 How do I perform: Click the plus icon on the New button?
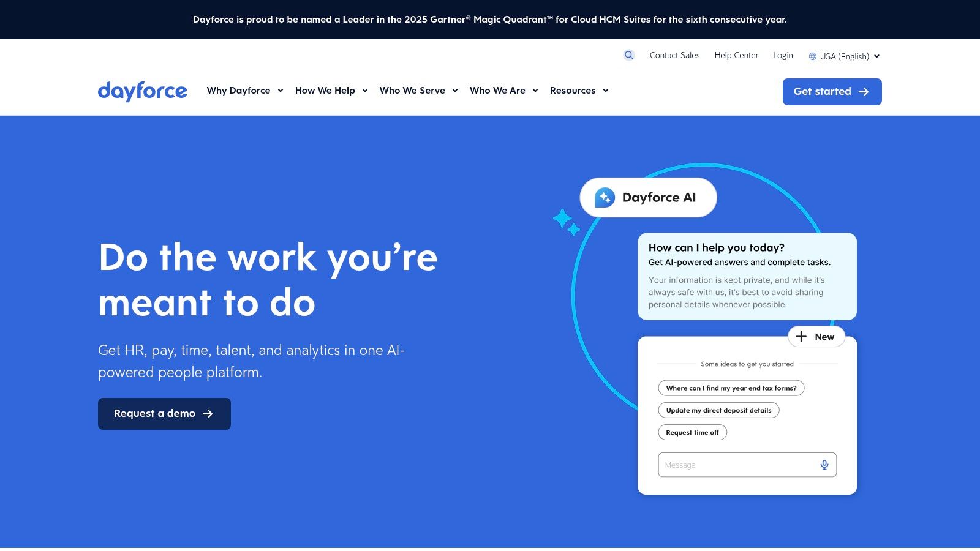[x=802, y=336]
